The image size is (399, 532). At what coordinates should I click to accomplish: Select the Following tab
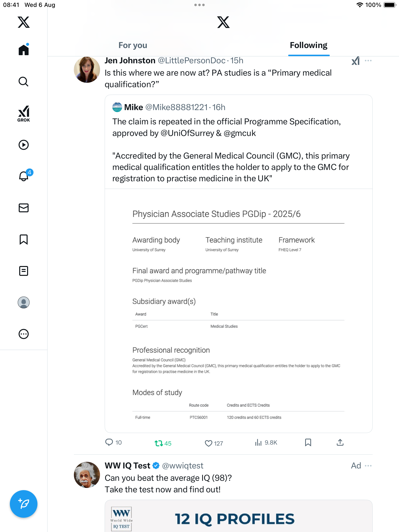pos(309,45)
